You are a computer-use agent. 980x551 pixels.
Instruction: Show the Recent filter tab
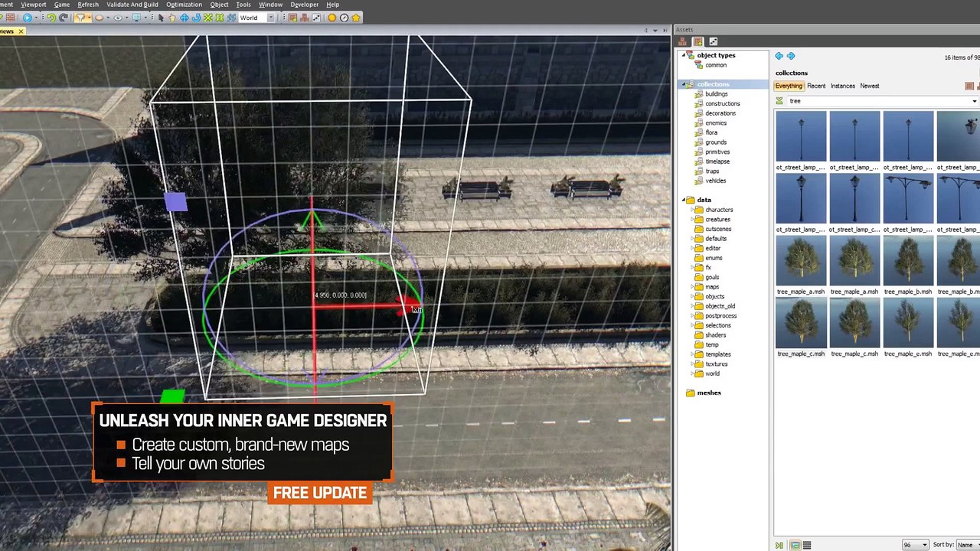pos(816,86)
